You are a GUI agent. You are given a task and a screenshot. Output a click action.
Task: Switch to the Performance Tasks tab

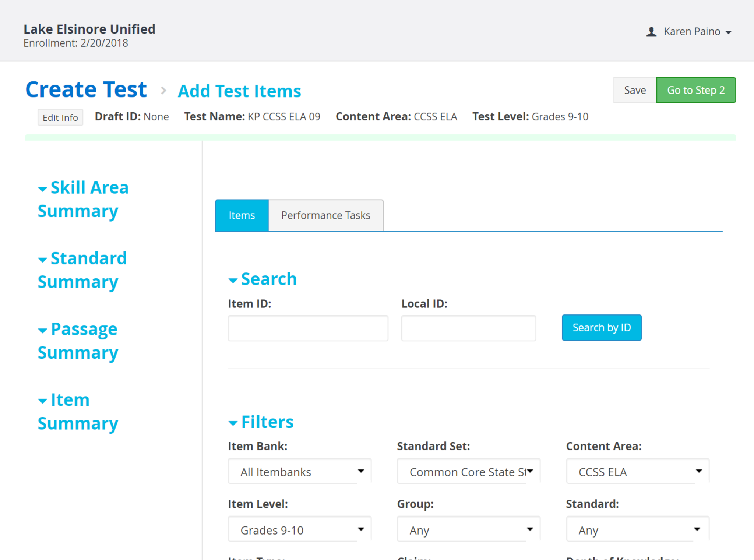[325, 215]
